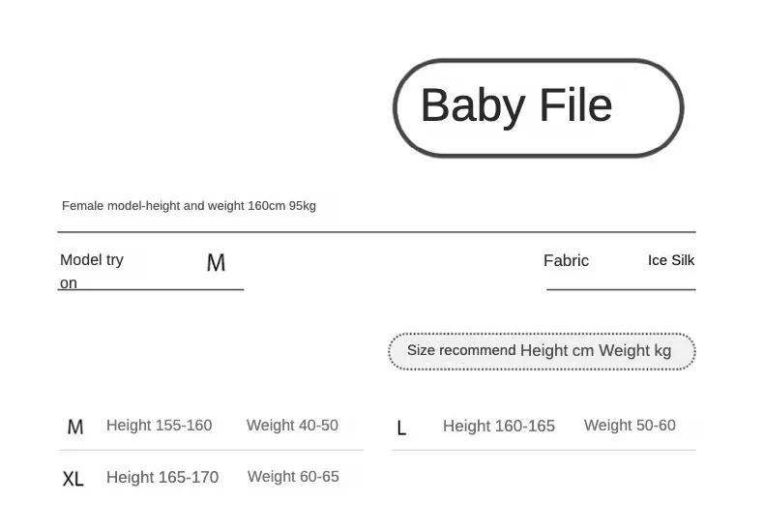The height and width of the screenshot is (532, 764).
Task: Select the Ice Silk fabric value
Action: coord(671,260)
